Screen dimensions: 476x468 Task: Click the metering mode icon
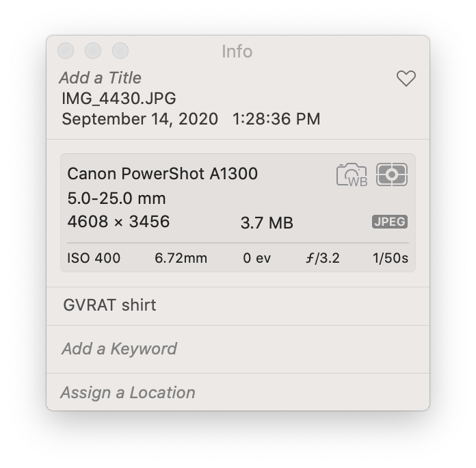point(392,174)
